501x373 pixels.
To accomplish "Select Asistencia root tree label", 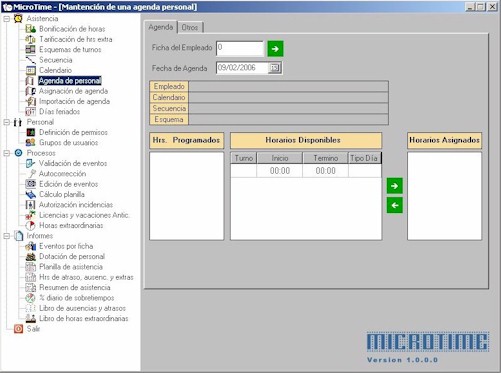I will (x=42, y=19).
